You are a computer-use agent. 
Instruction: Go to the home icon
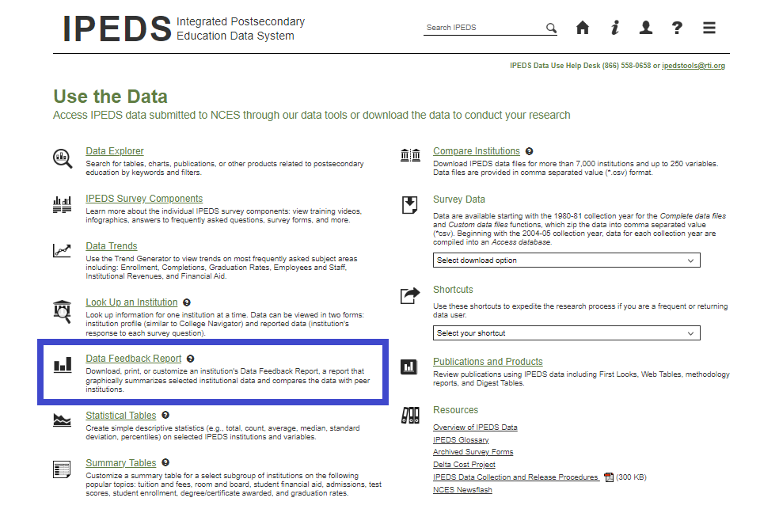coord(582,28)
